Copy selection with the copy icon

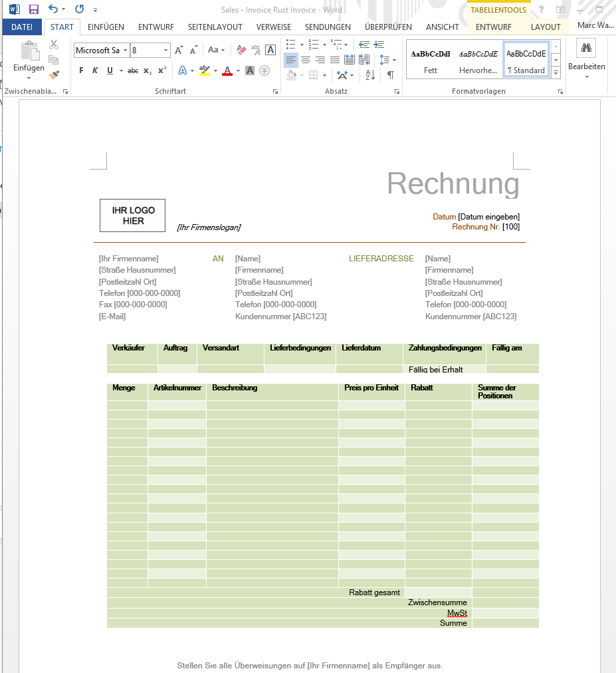coord(54,60)
